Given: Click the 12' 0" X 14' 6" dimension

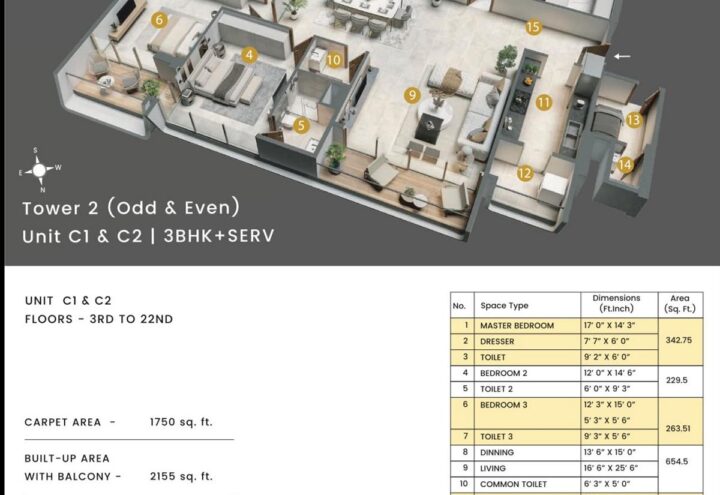Looking at the screenshot, I should tap(609, 373).
